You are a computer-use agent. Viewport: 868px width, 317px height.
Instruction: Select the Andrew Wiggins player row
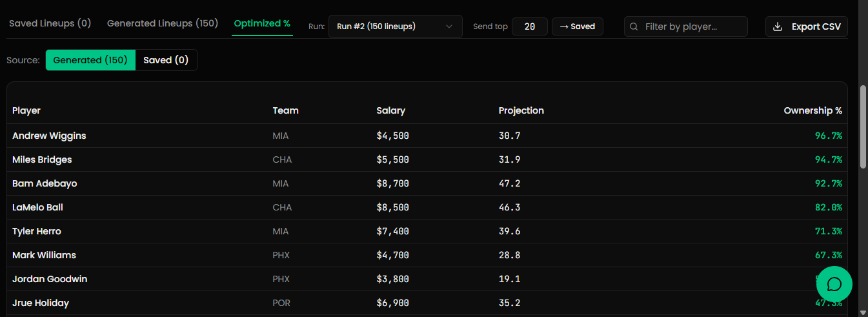point(49,136)
